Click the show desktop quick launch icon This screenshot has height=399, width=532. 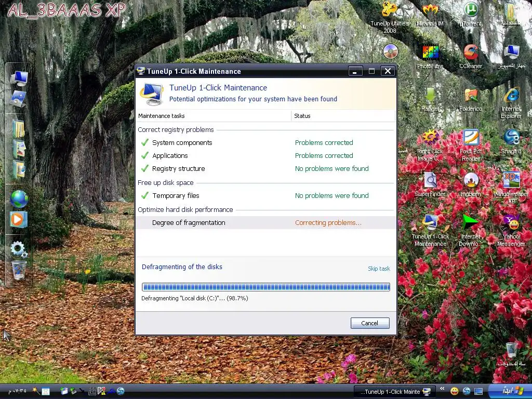[x=478, y=392]
